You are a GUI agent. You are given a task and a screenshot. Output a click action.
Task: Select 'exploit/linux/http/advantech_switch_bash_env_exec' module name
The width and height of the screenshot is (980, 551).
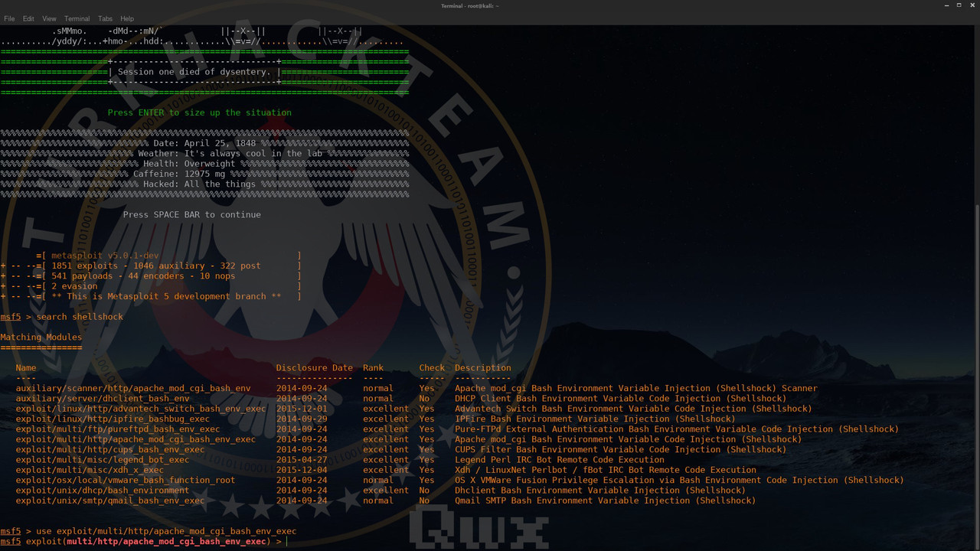(141, 409)
